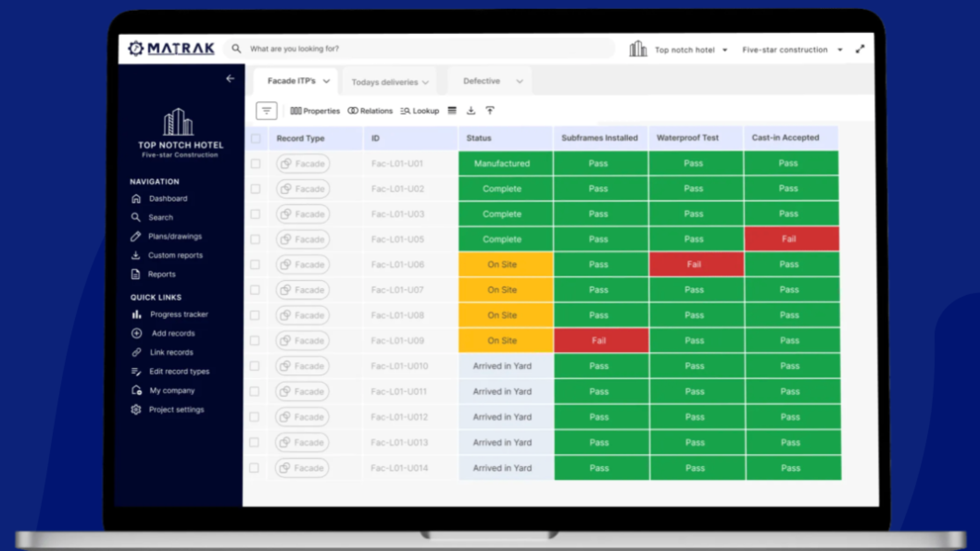Expand the Defective tab chevron
The height and width of the screenshot is (551, 980).
[519, 81]
